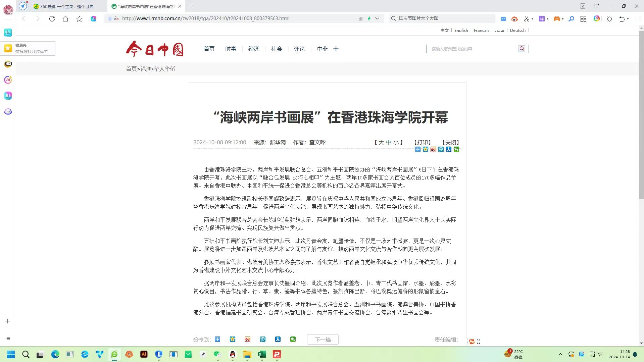This screenshot has height=362, width=644.
Task: Open the undo arrow dropdown
Action: 628,19
